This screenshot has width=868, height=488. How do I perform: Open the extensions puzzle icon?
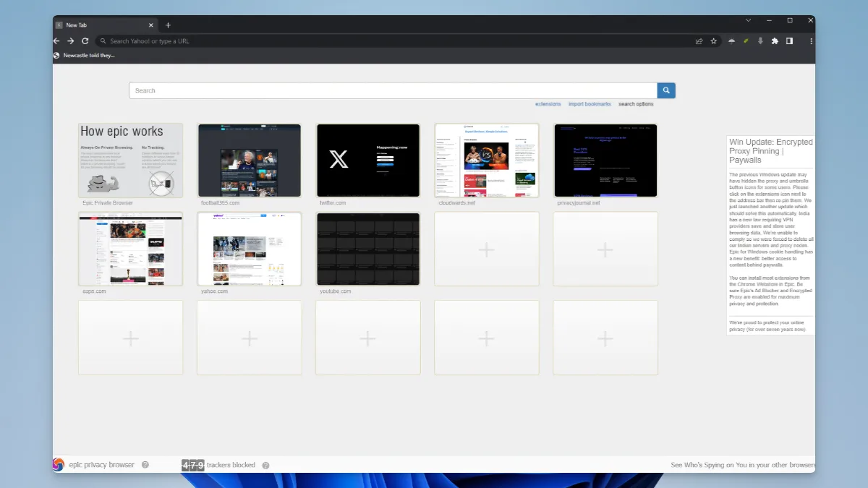(775, 41)
